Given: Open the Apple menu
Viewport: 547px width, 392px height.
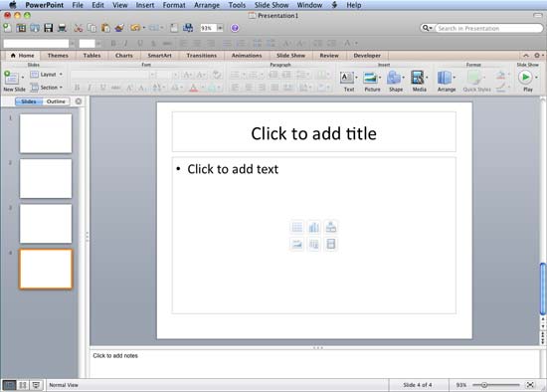Looking at the screenshot, I should (12, 5).
